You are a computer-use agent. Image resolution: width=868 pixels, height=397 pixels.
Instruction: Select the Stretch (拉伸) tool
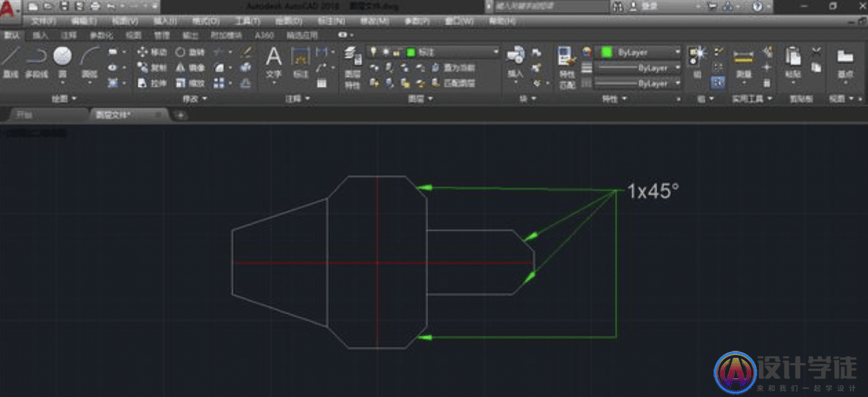(x=152, y=83)
